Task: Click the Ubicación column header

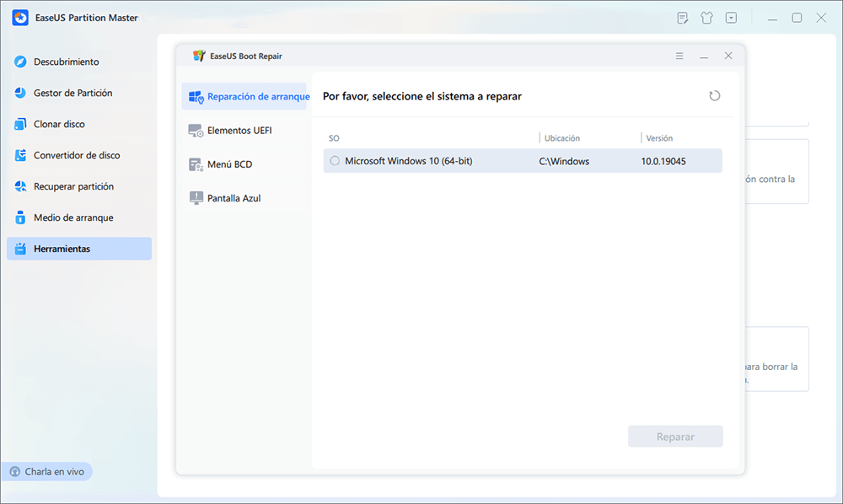Action: tap(561, 138)
